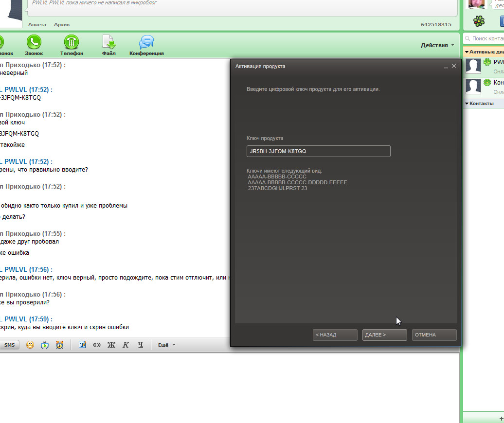Click the НАЗАД button in activation dialog
The width and height of the screenshot is (504, 423).
(x=335, y=335)
